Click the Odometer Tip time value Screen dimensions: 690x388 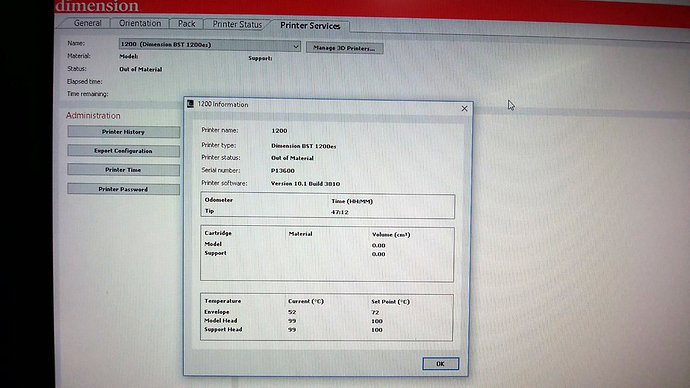[340, 212]
